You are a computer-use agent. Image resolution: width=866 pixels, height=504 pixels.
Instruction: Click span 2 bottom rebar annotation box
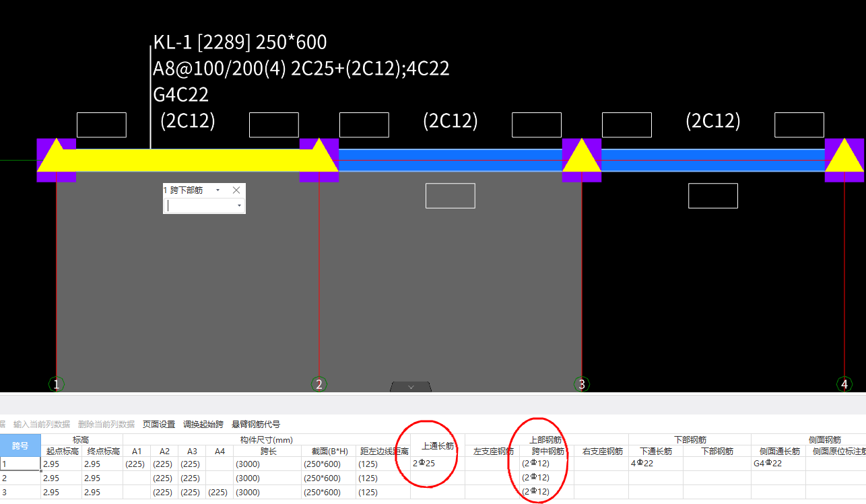(451, 196)
